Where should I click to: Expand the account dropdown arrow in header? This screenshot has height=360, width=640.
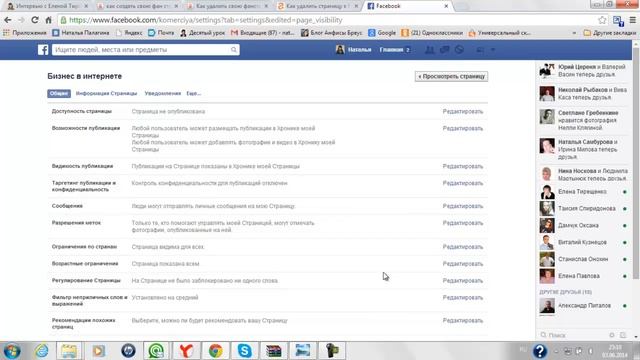[493, 50]
